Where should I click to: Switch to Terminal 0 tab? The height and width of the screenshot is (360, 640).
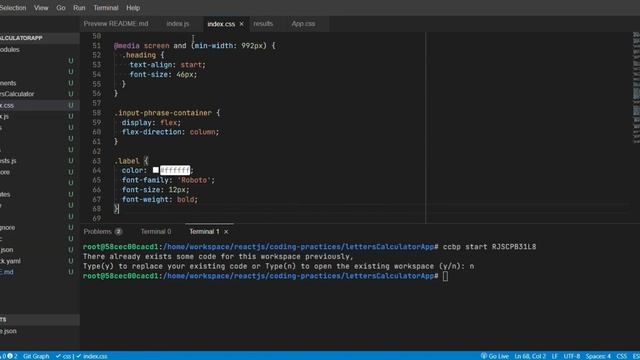pos(156,231)
